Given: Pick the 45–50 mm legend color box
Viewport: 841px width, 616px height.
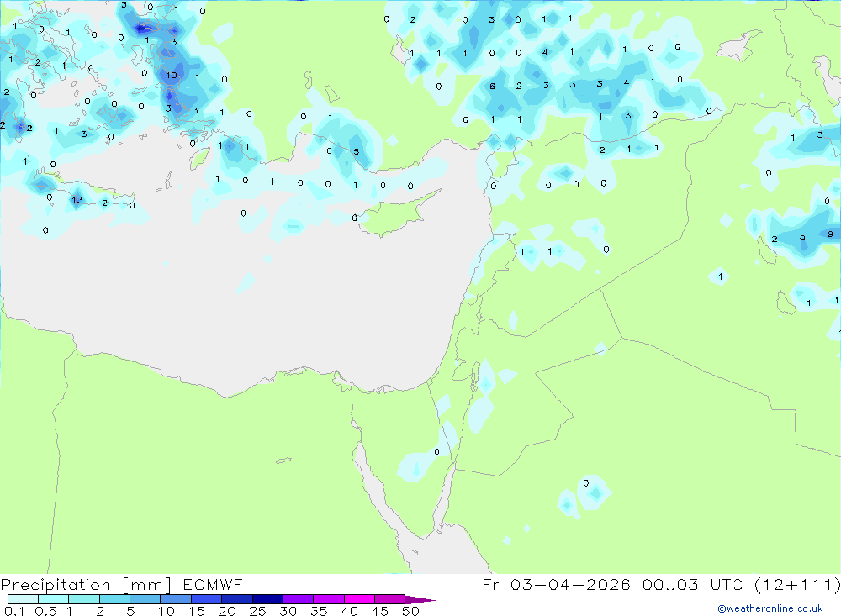Looking at the screenshot, I should coord(390,599).
